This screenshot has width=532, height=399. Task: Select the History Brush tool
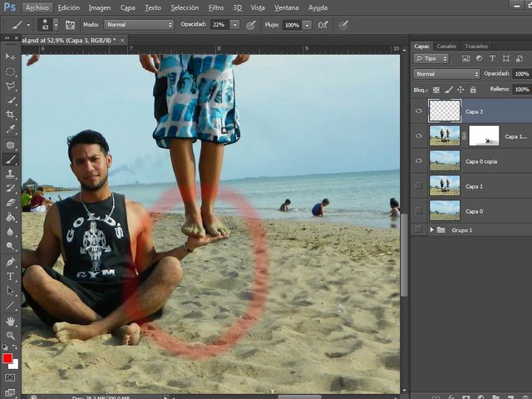[10, 189]
